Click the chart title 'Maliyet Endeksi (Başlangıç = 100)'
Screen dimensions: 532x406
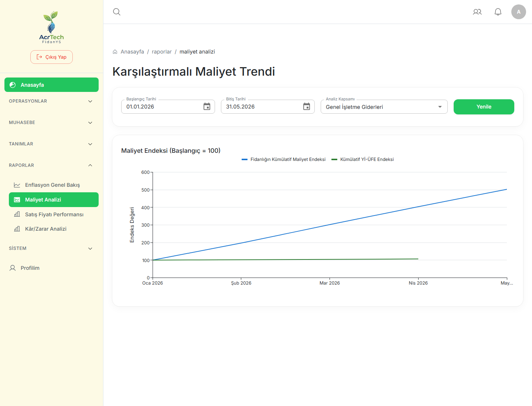tap(171, 151)
